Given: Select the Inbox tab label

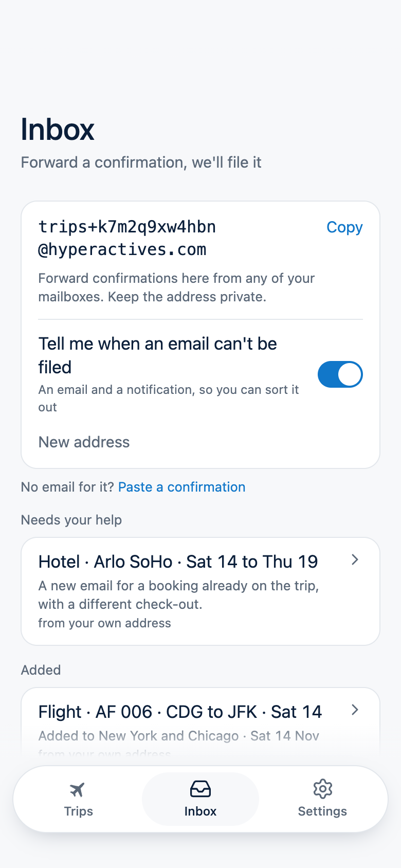Looking at the screenshot, I should pos(200,811).
